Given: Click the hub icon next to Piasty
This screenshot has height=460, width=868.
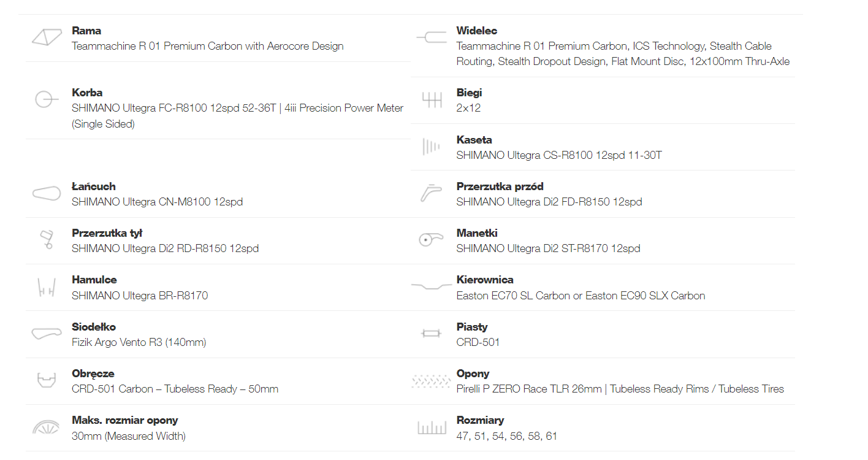Looking at the screenshot, I should 432,334.
